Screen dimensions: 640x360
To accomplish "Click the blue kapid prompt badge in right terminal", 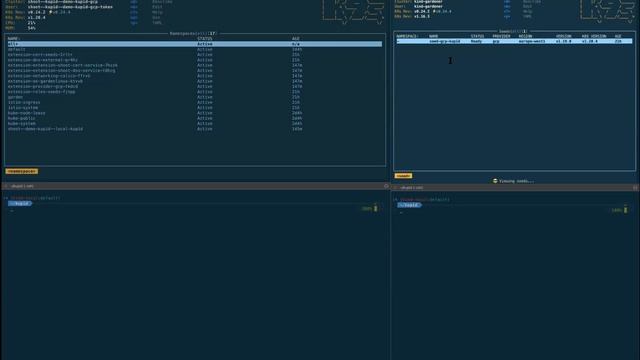I will click(409, 205).
